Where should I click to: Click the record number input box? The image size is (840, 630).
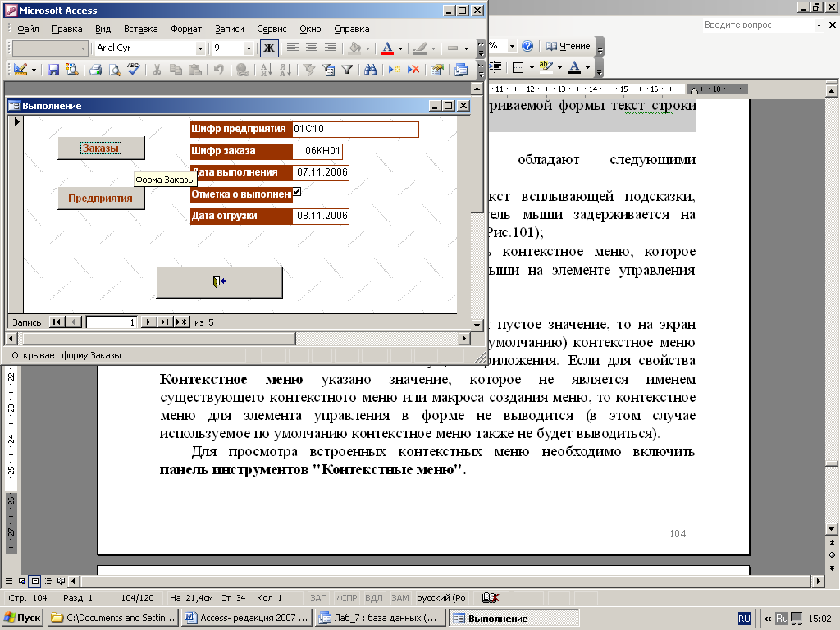(x=112, y=322)
